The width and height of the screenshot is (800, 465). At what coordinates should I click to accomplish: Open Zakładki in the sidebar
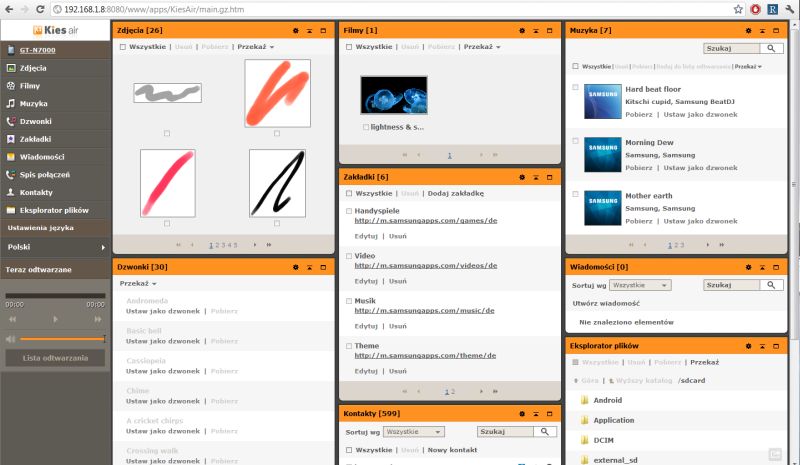click(35, 139)
